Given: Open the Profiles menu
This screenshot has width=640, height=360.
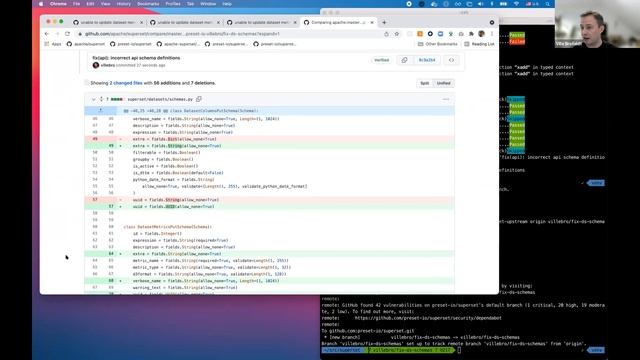Looking at the screenshot, I should 173,4.
